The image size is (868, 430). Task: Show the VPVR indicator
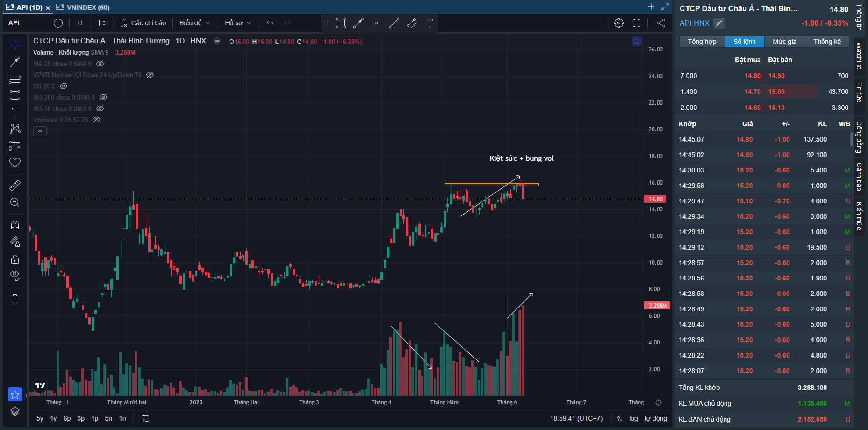click(x=150, y=75)
